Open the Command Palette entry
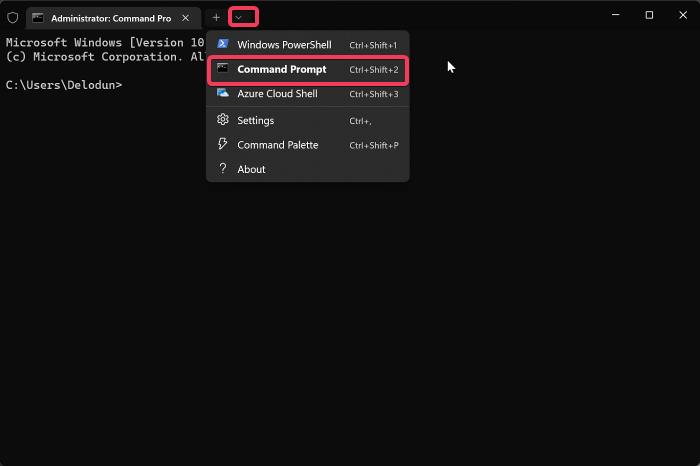 coord(308,145)
